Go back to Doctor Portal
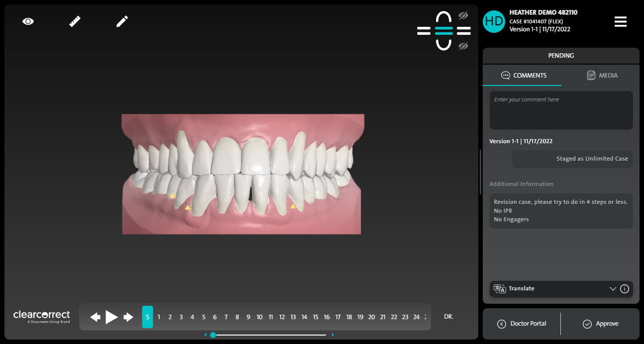This screenshot has width=644, height=344. [522, 324]
